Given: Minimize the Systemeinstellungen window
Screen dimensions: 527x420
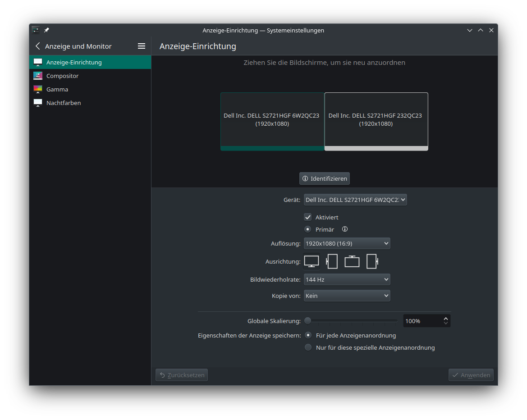Looking at the screenshot, I should [x=470, y=30].
